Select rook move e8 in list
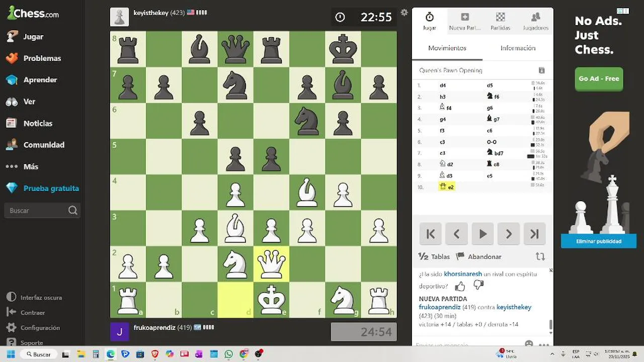 coord(493,164)
